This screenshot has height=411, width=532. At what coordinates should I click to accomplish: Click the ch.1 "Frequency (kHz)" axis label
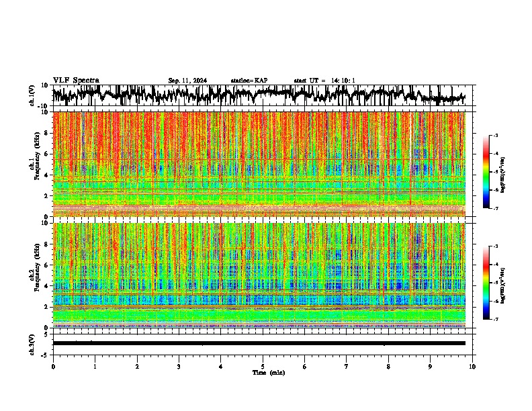pos(38,156)
